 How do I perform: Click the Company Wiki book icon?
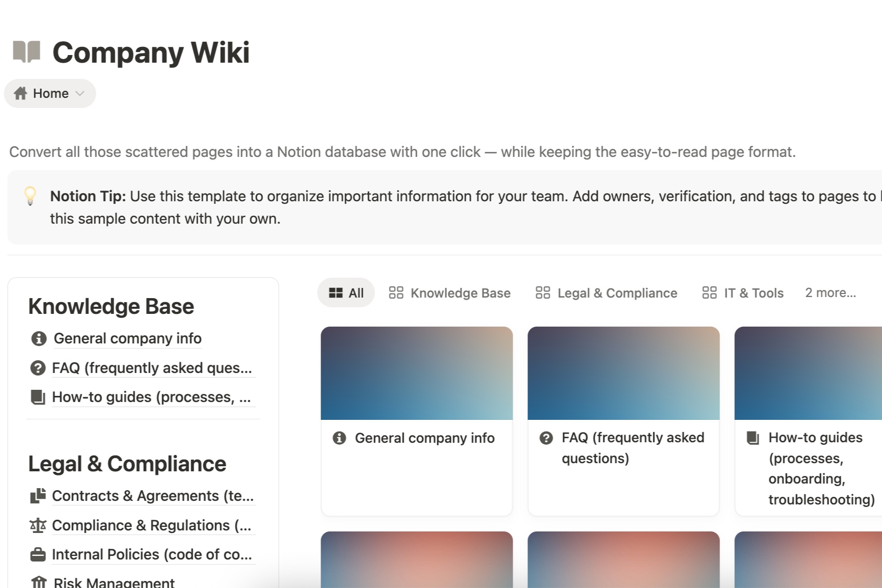point(26,51)
